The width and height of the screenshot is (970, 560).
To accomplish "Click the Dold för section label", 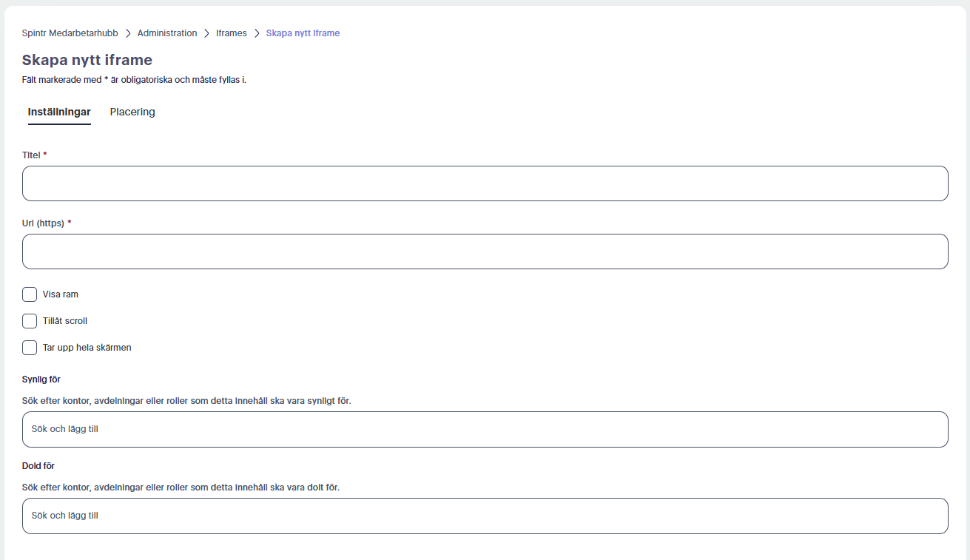I will [x=38, y=466].
